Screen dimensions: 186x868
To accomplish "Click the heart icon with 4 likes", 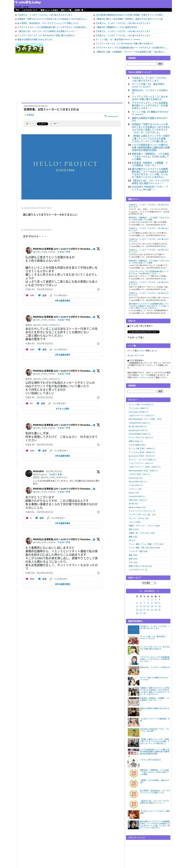I will click(27, 518).
